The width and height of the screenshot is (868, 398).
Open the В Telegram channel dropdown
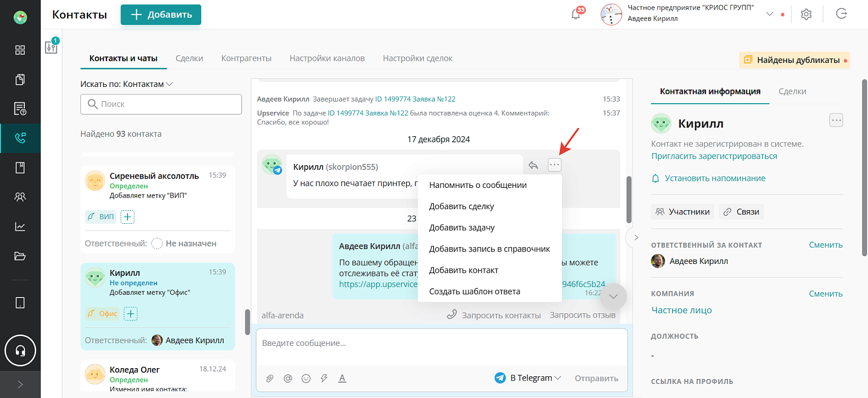[528, 378]
